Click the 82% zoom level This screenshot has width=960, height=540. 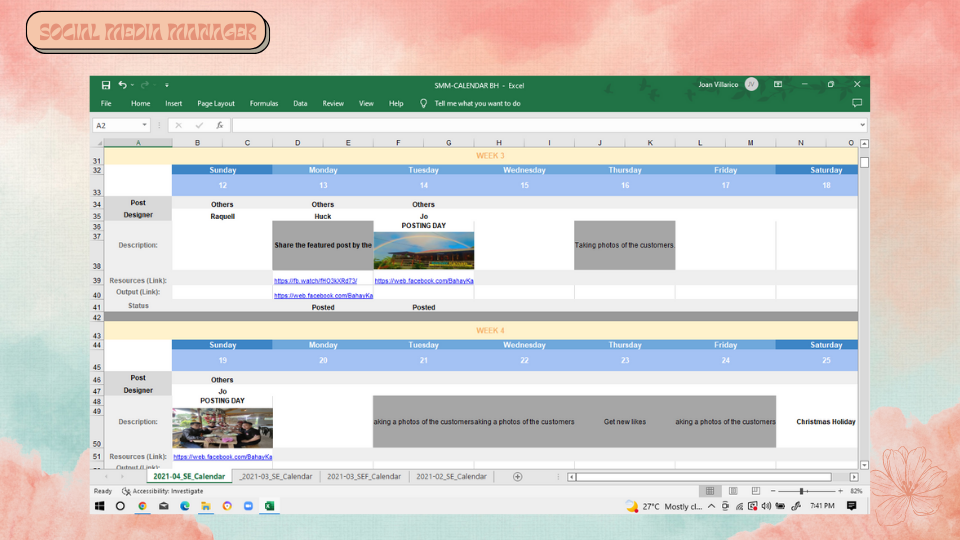(856, 491)
